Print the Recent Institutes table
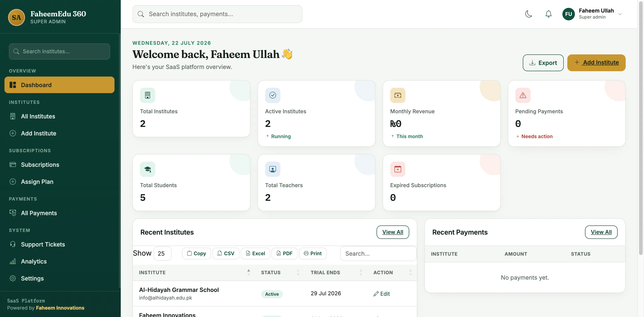The image size is (644, 317). [x=313, y=253]
